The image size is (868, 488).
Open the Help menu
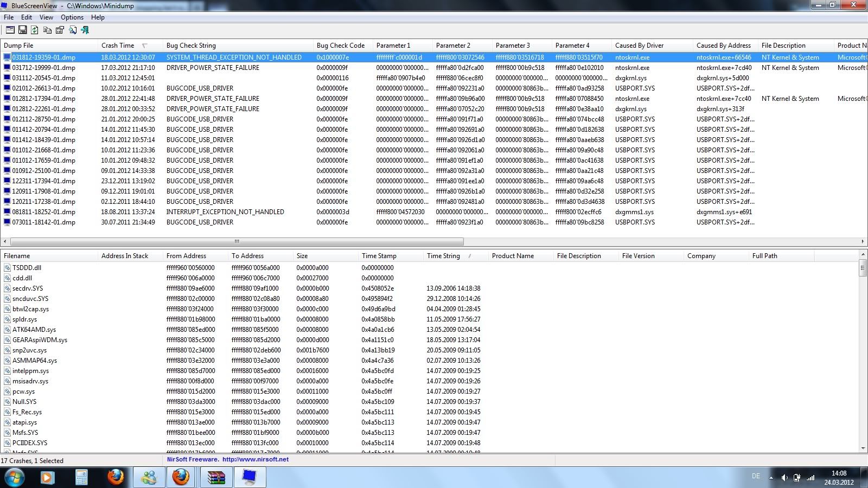pyautogui.click(x=98, y=17)
